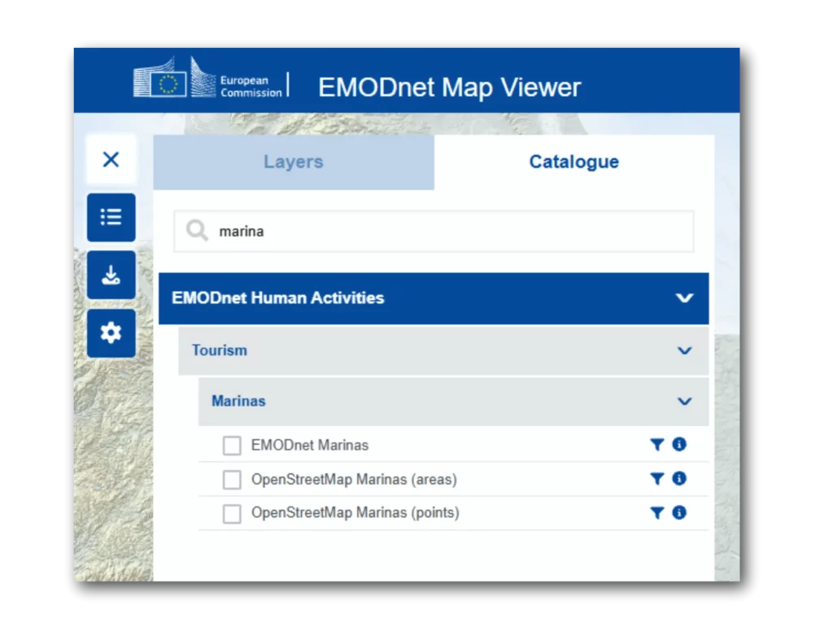Click the search magnifier icon
Viewport: 833px width, 644px height.
[197, 230]
